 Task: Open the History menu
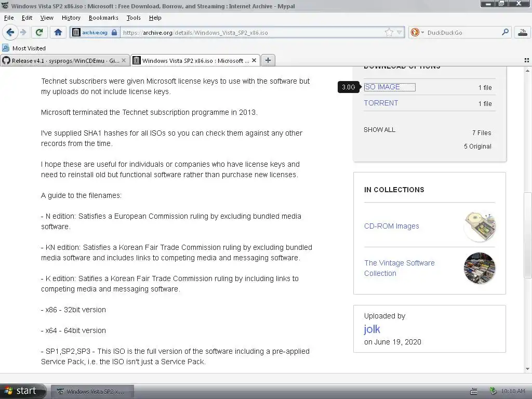pyautogui.click(x=71, y=18)
